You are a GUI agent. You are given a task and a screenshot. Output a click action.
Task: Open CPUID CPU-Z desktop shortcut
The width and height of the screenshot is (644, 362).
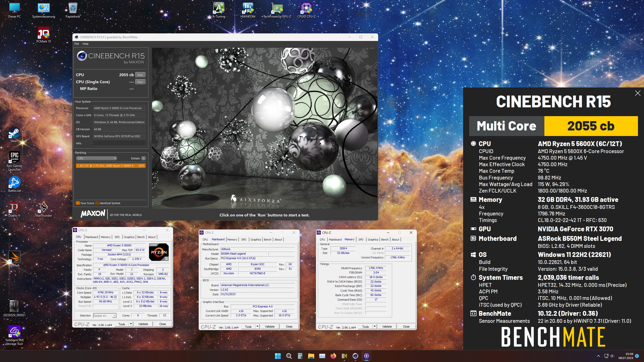click(306, 10)
